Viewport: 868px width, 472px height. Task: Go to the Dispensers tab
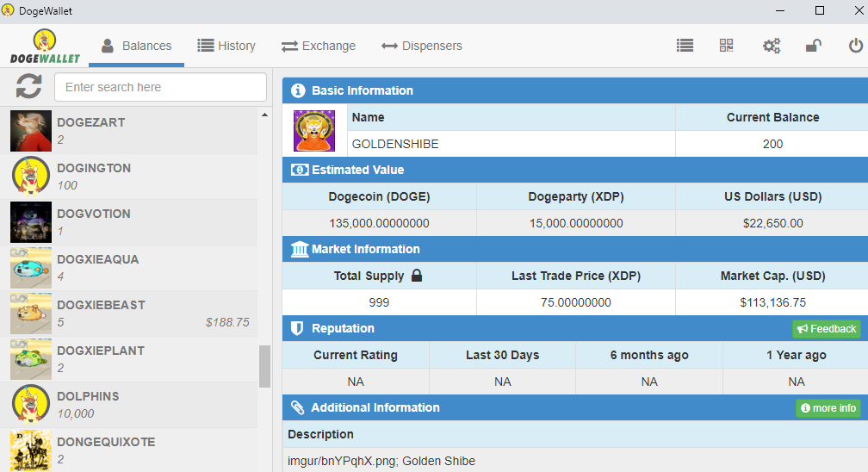click(x=422, y=46)
